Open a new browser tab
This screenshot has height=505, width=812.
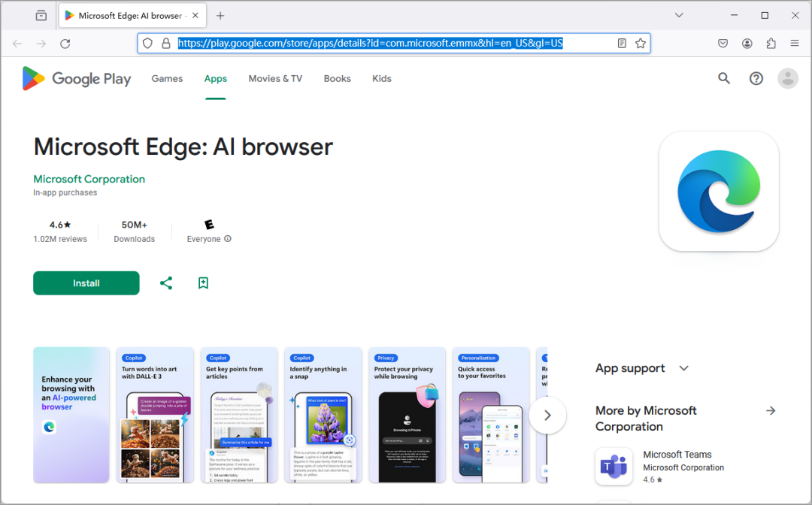coord(220,16)
